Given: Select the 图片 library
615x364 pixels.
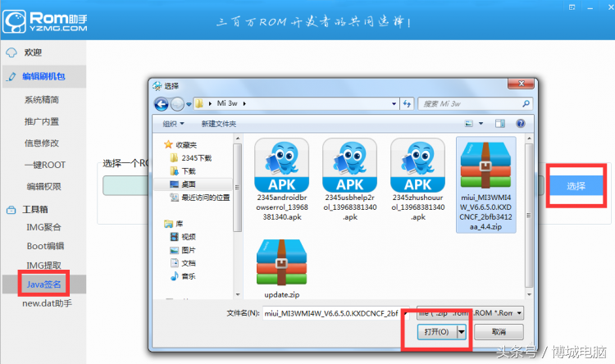Looking at the screenshot, I should click(x=189, y=250).
